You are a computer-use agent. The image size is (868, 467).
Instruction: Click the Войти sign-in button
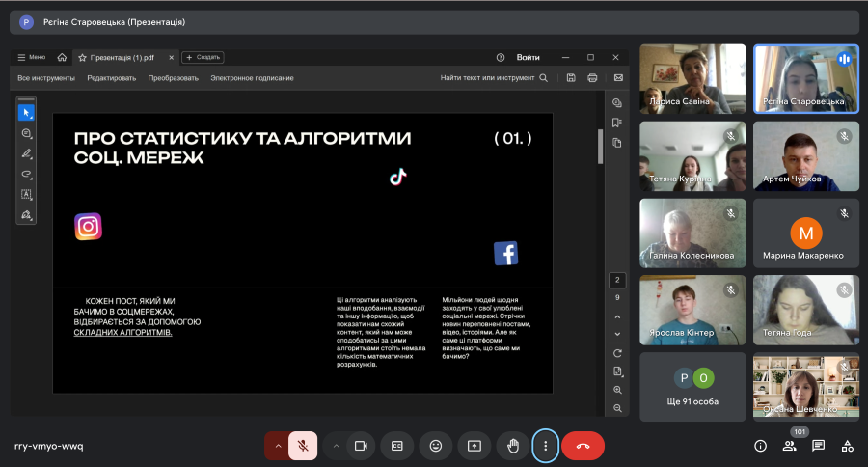click(x=529, y=57)
